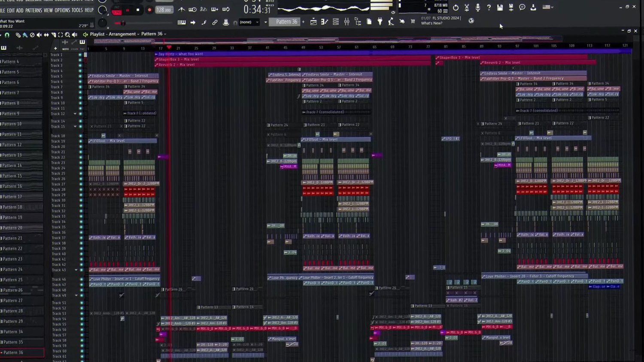
Task: Click the Pause button in transport
Action: coord(127,10)
